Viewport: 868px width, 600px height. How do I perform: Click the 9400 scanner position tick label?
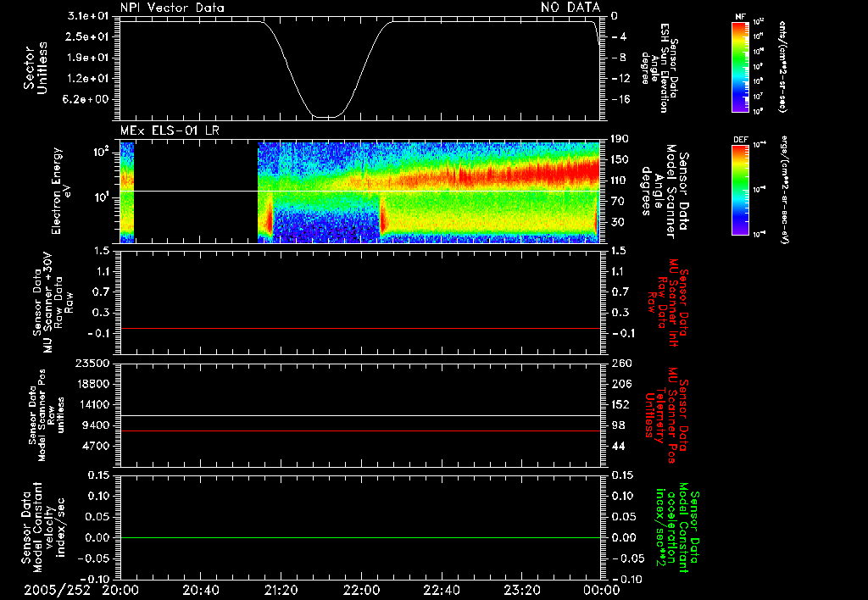point(96,425)
